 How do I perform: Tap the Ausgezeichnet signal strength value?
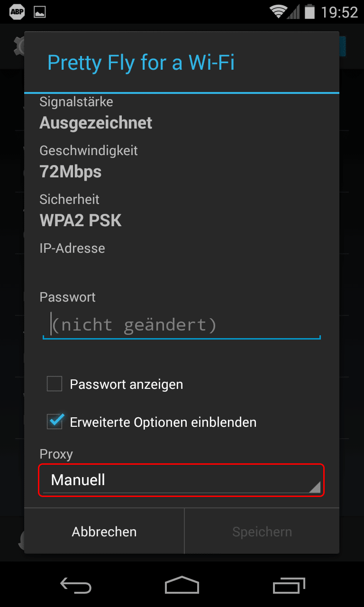(x=96, y=123)
